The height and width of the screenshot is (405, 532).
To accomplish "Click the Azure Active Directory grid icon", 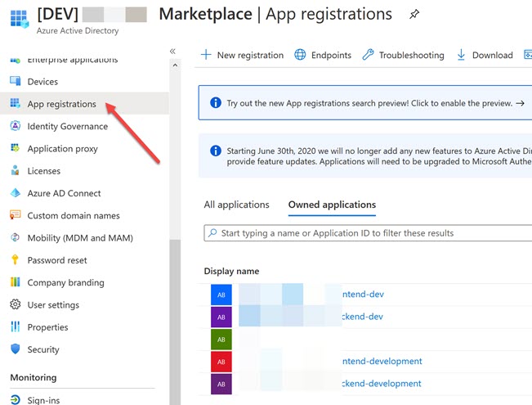I will pos(19,18).
